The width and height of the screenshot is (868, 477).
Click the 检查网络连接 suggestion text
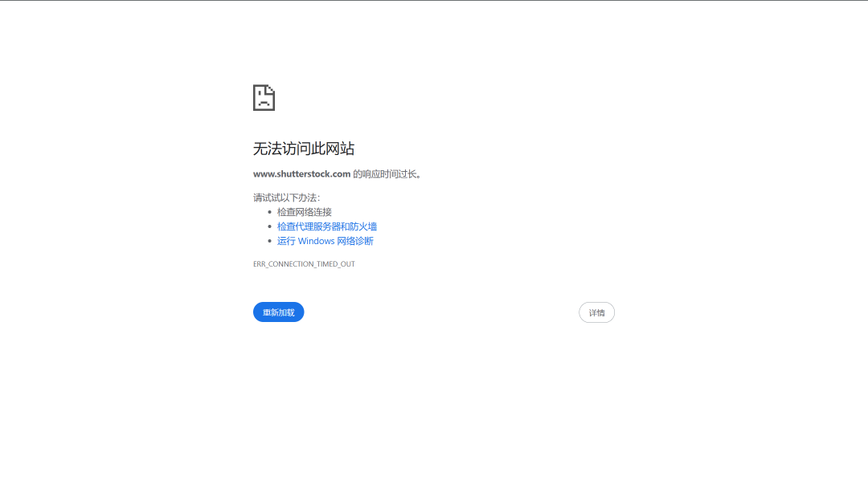(304, 212)
